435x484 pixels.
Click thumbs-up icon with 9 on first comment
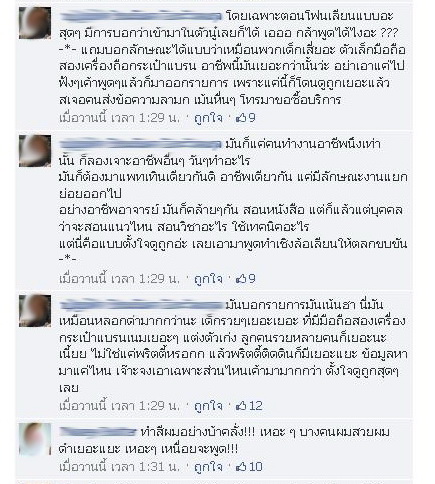pyautogui.click(x=245, y=118)
